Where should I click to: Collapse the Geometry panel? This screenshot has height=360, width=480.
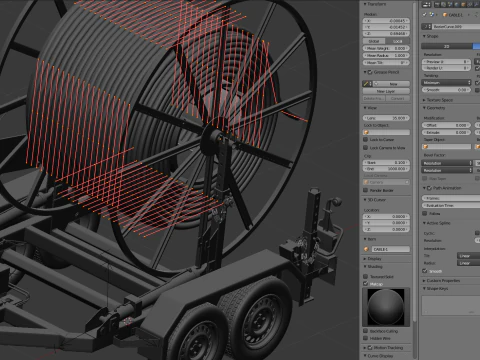(424, 108)
